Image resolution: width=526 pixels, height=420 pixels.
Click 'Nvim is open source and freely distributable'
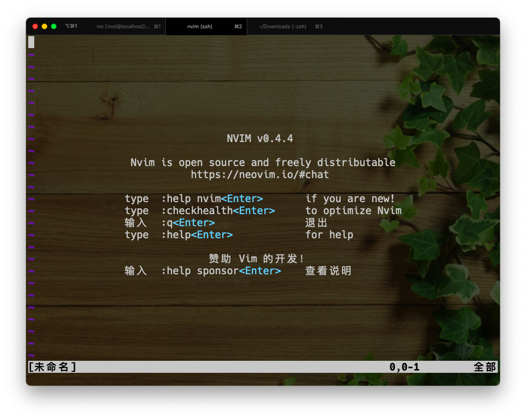pyautogui.click(x=263, y=162)
